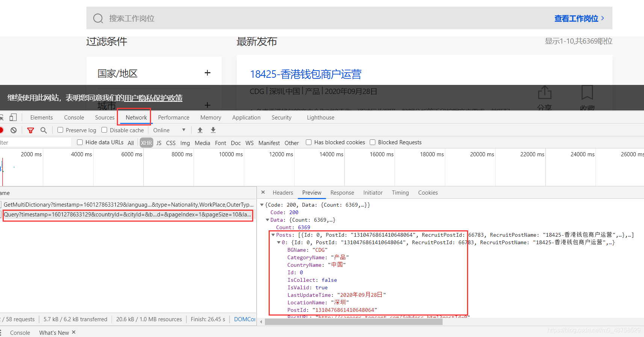Click the bookmark icon on the job card
This screenshot has height=337, width=644.
(587, 92)
